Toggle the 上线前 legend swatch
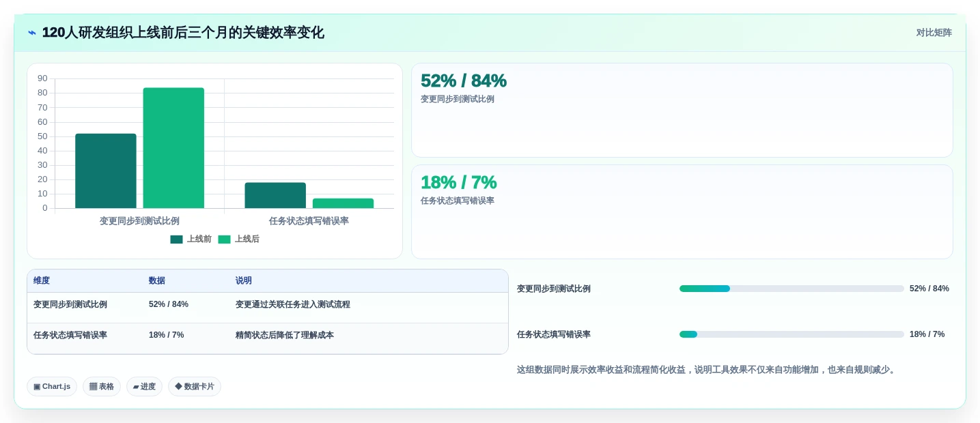Screen dimensions: 980x423 point(176,239)
